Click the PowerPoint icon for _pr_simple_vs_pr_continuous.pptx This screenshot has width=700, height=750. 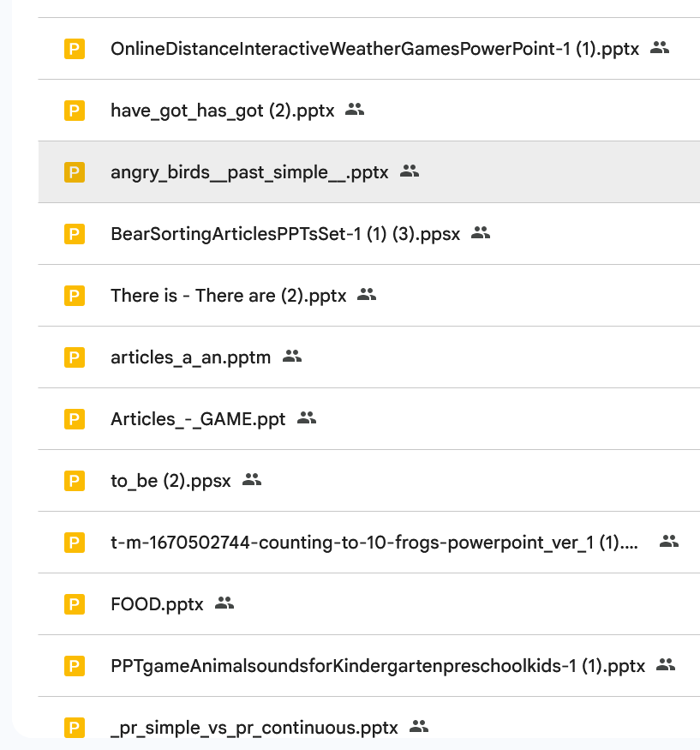[75, 728]
